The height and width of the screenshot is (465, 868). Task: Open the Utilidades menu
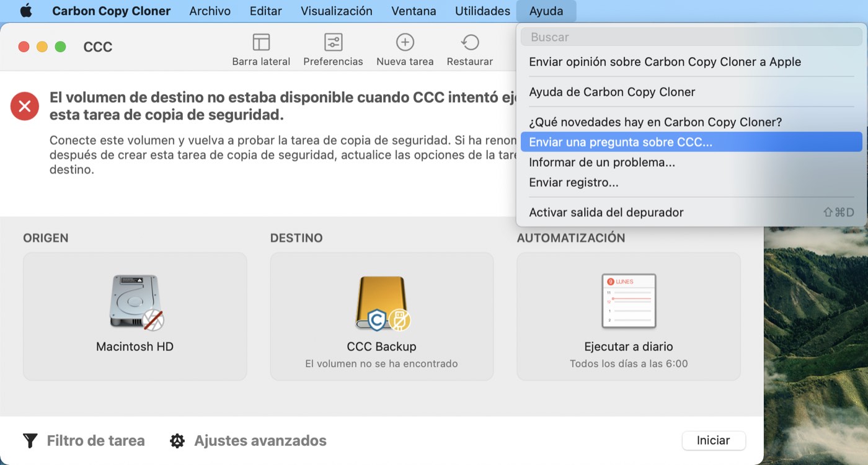(483, 11)
